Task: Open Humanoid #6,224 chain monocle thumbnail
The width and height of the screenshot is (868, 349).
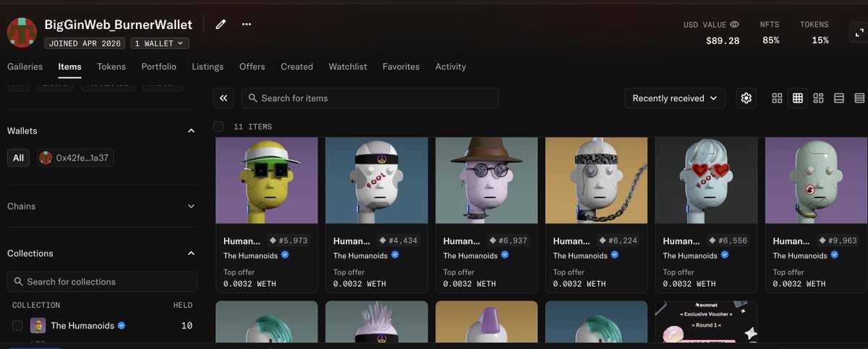Action: [596, 180]
